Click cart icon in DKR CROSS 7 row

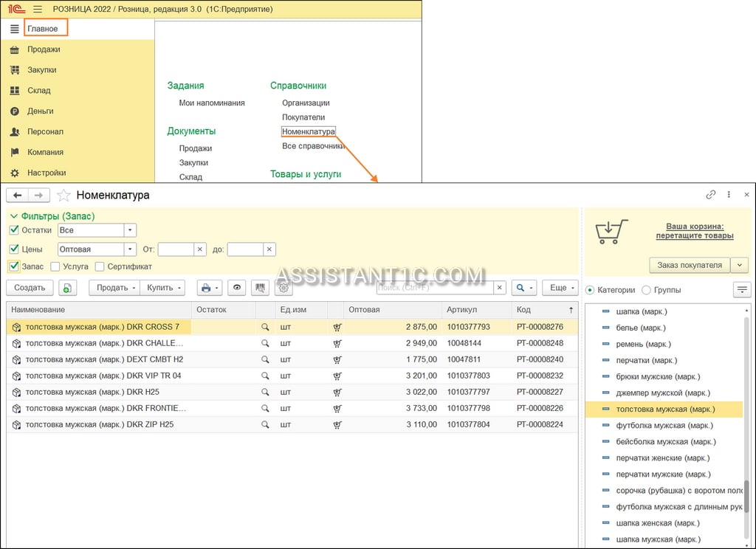click(x=337, y=328)
